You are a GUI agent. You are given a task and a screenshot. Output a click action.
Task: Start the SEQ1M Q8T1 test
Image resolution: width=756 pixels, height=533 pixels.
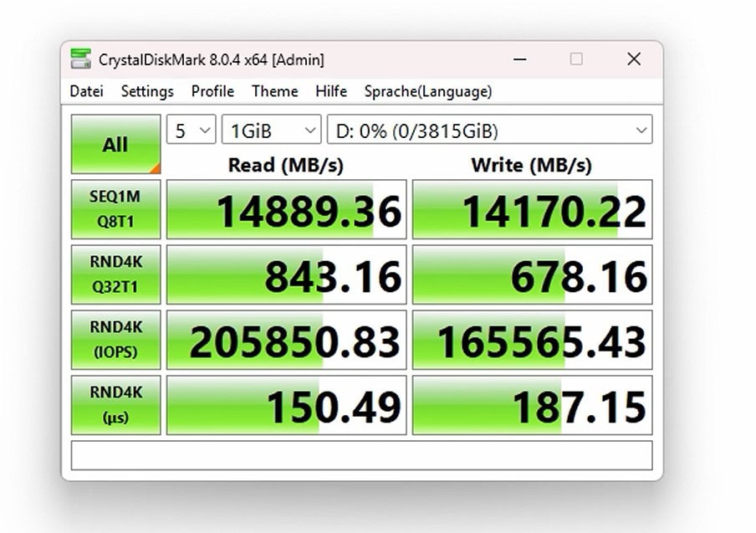click(x=115, y=209)
